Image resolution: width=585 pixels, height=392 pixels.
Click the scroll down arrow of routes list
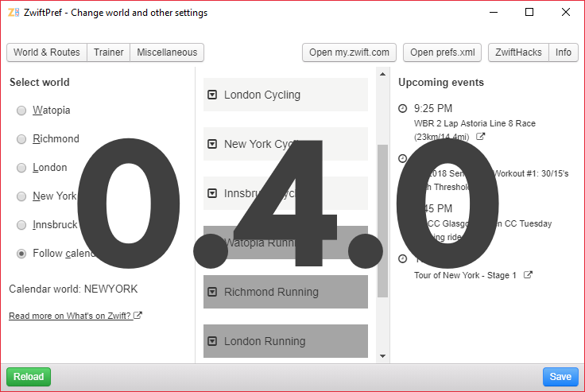[x=382, y=356]
